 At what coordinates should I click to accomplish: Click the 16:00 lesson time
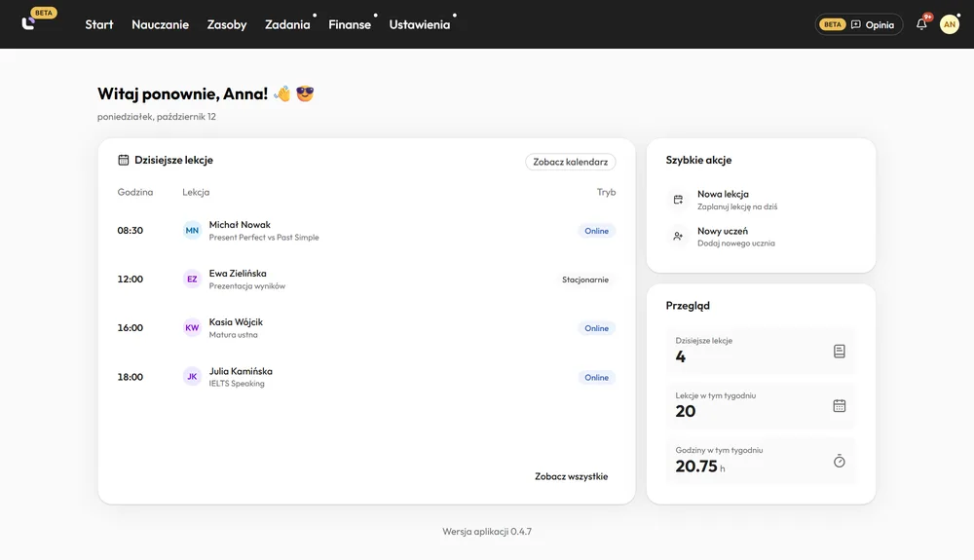(x=130, y=328)
